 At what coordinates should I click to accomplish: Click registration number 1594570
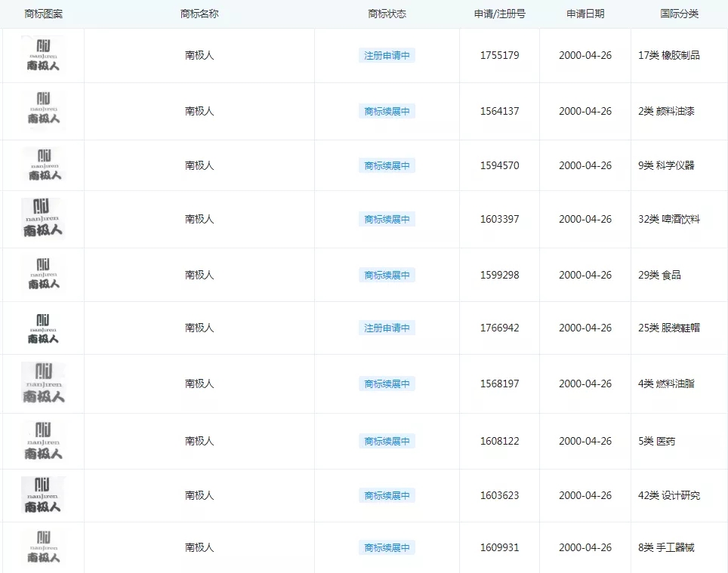(x=499, y=165)
